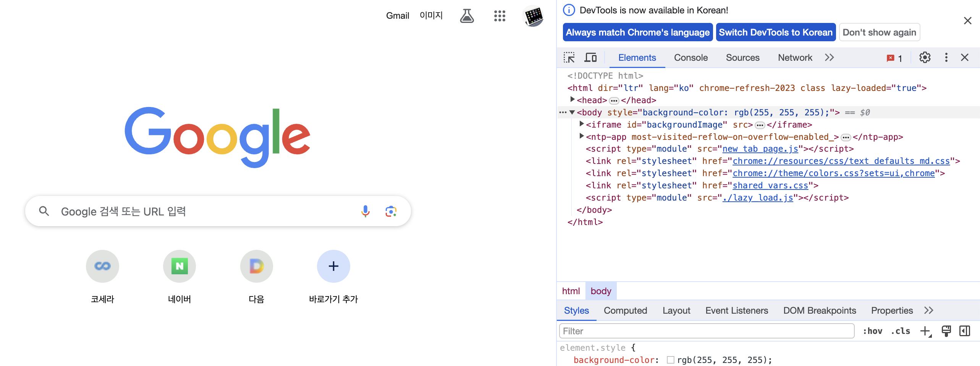Click the ellipsis inside the head tag
The image size is (980, 366).
tap(614, 101)
